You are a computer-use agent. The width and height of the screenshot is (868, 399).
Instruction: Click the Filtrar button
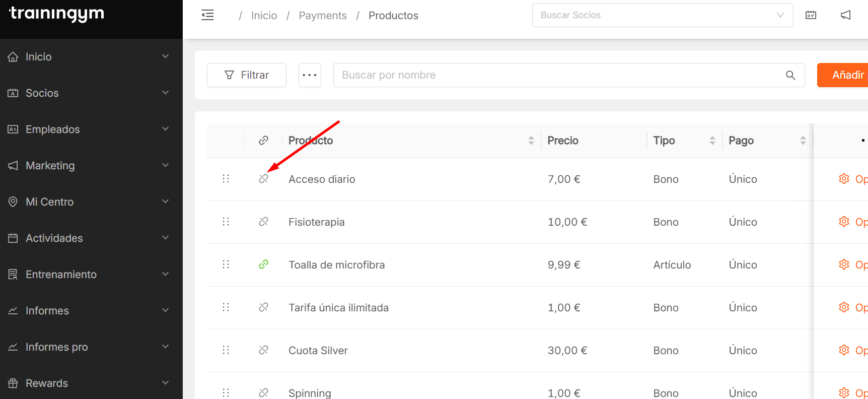click(x=247, y=75)
